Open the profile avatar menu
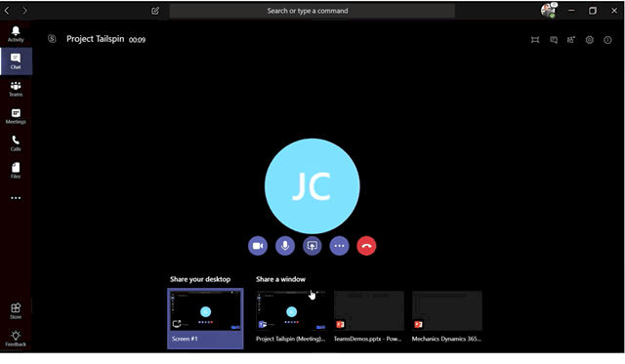 pos(549,11)
